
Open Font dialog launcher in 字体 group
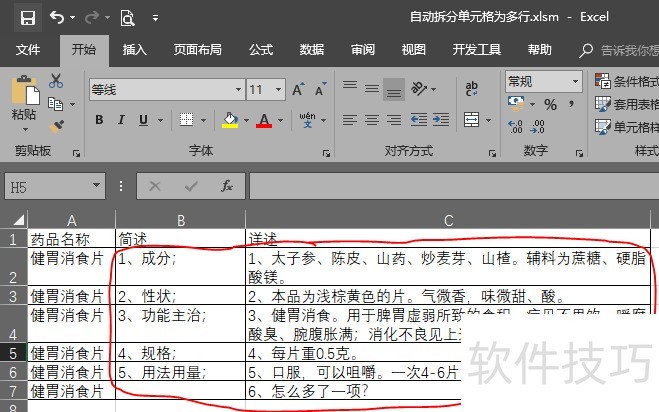click(x=326, y=153)
